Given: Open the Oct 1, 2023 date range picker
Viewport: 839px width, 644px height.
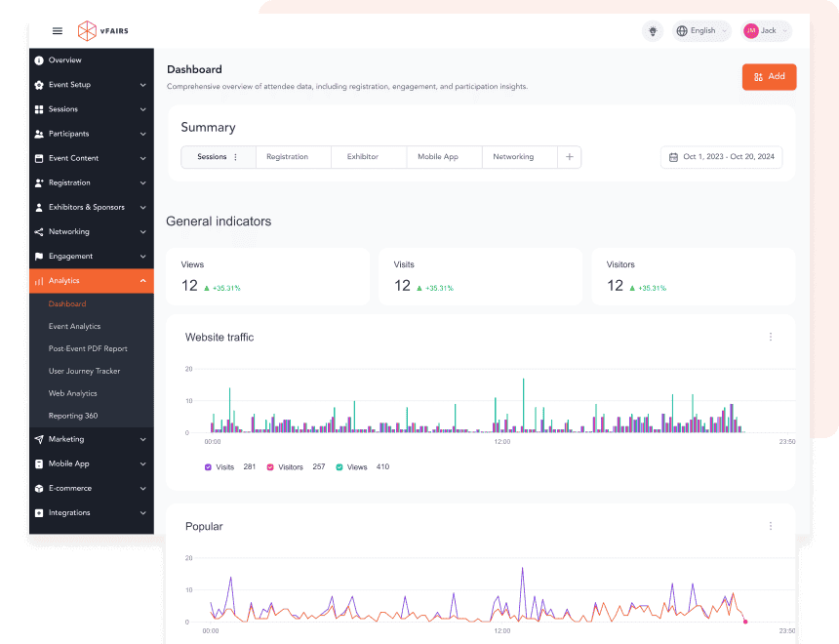Looking at the screenshot, I should pyautogui.click(x=721, y=157).
